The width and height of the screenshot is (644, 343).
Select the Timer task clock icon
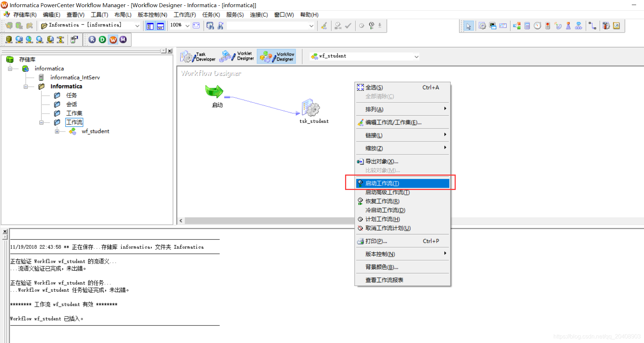(x=537, y=26)
